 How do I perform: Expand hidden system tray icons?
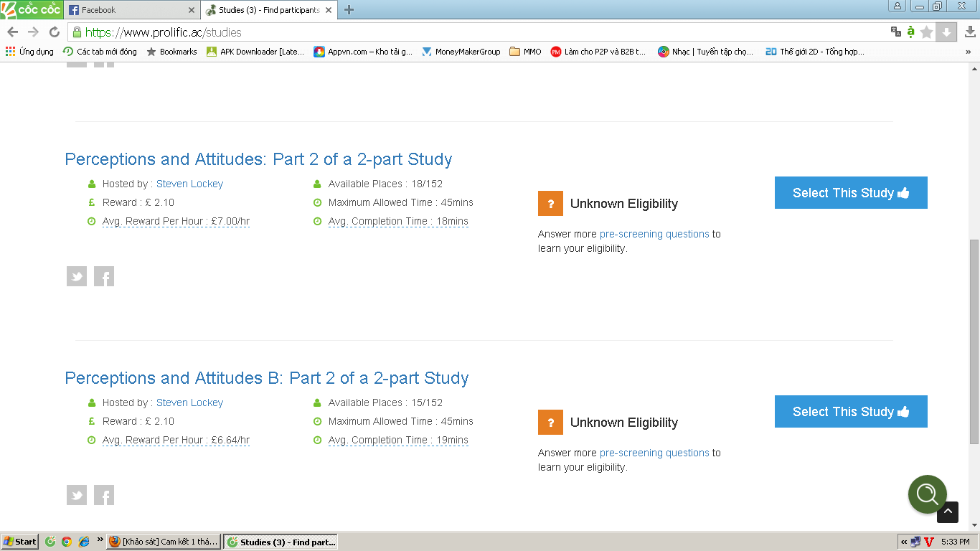(x=904, y=542)
